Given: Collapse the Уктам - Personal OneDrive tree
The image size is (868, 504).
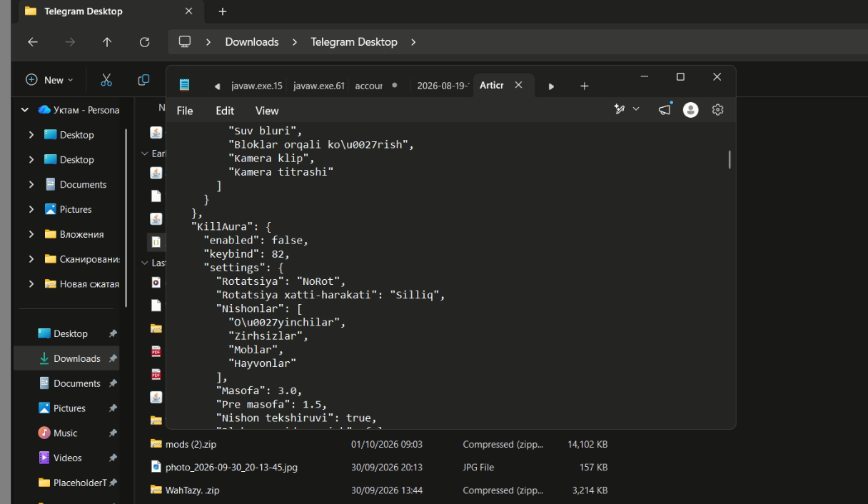Looking at the screenshot, I should tap(25, 110).
